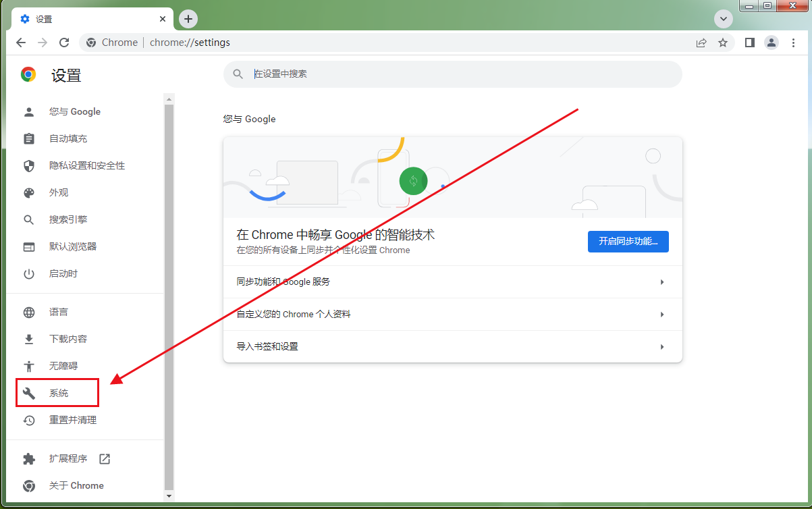This screenshot has width=812, height=509.
Task: Expand 同步功能和 Google 服务 arrow
Action: point(662,282)
